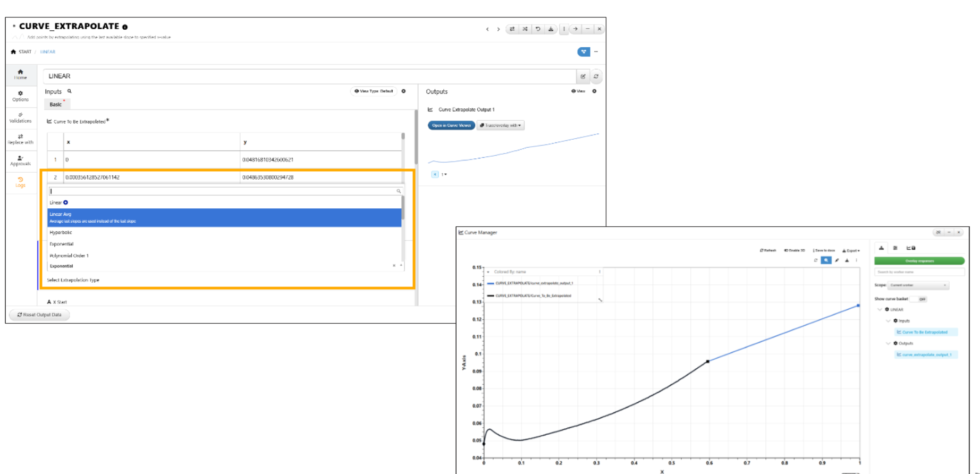980x474 pixels.
Task: Select the Basic inputs tab
Action: (x=56, y=105)
